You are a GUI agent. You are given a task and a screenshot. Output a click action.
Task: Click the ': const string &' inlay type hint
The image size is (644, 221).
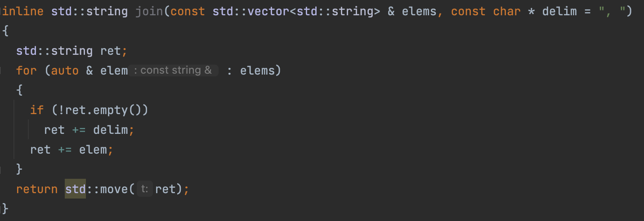pyautogui.click(x=174, y=71)
